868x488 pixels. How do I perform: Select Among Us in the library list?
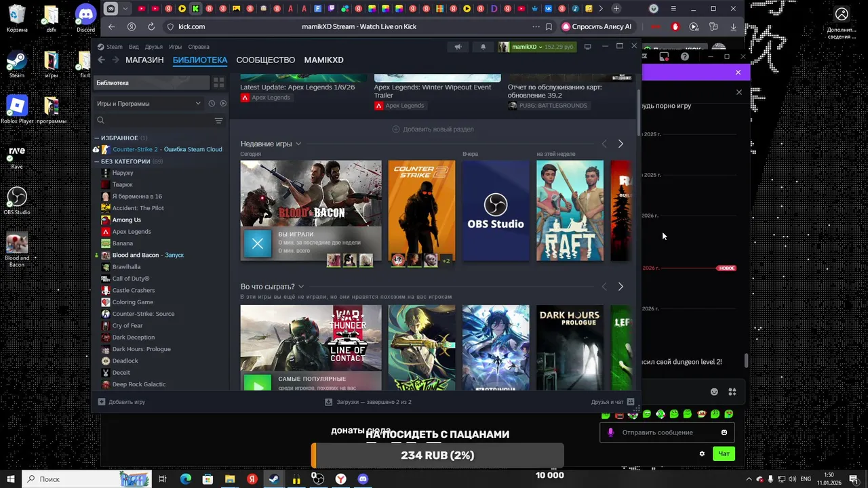click(126, 220)
